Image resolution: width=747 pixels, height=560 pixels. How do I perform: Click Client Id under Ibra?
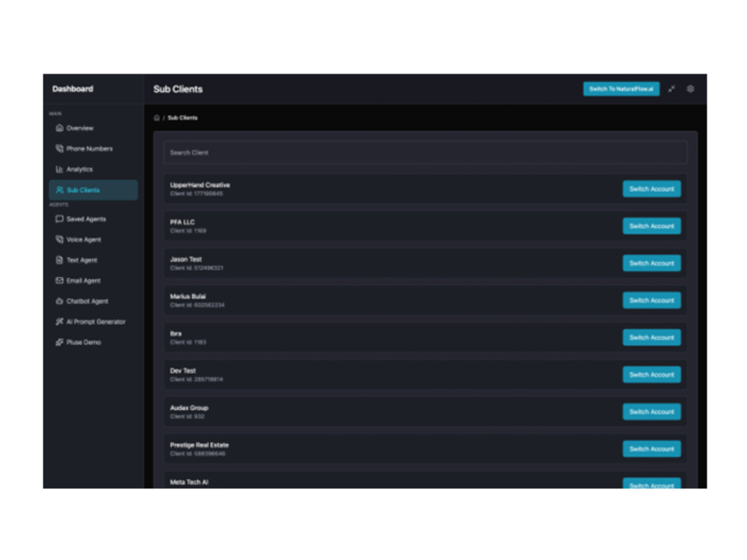(x=188, y=342)
